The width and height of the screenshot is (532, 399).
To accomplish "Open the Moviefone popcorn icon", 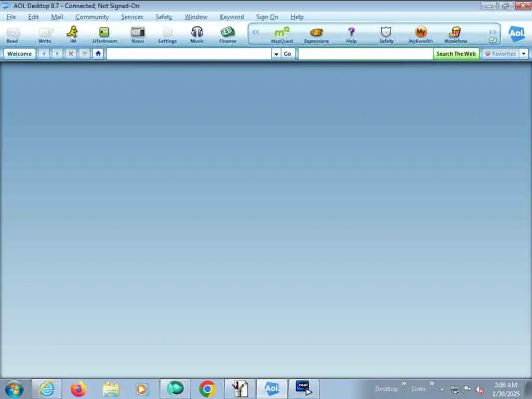I will pos(456,35).
